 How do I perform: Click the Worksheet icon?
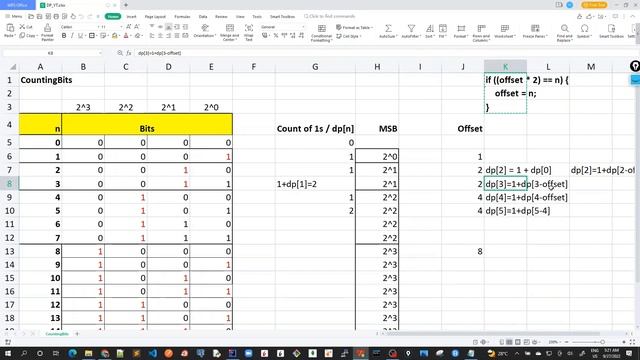[504, 28]
